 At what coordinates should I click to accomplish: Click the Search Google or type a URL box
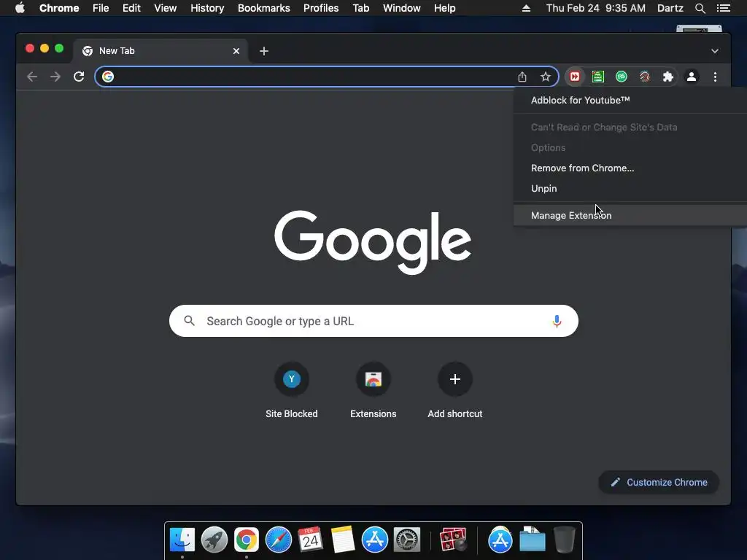373,321
